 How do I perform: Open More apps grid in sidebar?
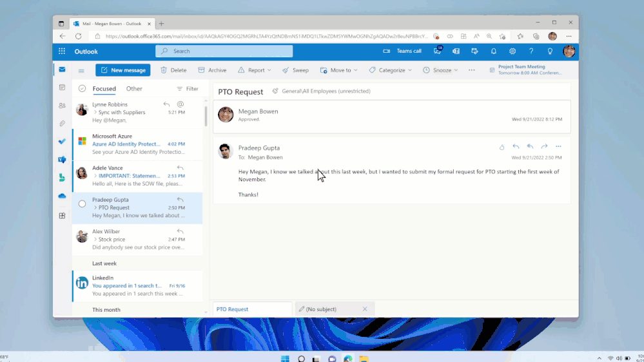point(62,216)
